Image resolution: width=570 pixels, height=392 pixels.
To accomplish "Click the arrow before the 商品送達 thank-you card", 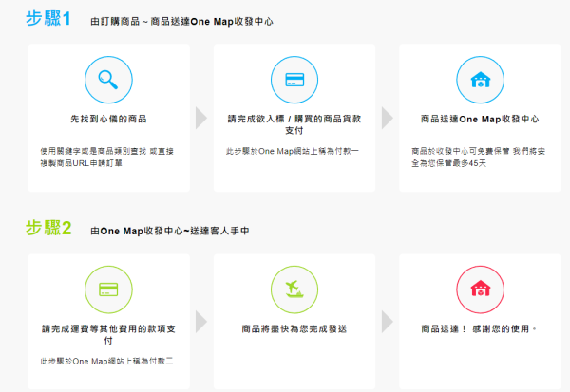I will click(x=387, y=321).
